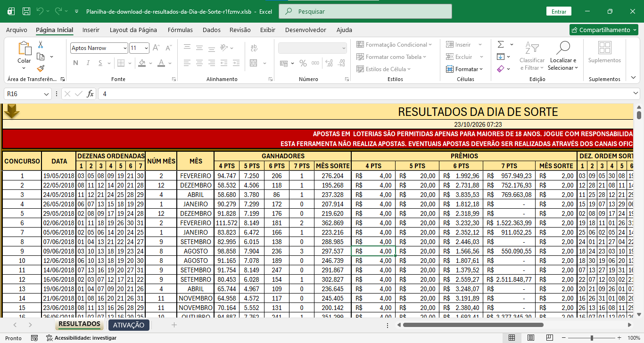
Task: Click the Fill Color yellow bucket swatch
Action: click(142, 63)
